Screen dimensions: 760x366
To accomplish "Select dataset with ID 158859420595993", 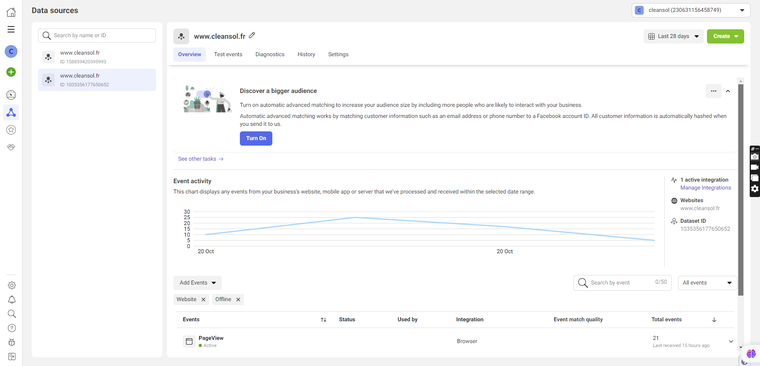I will (97, 57).
